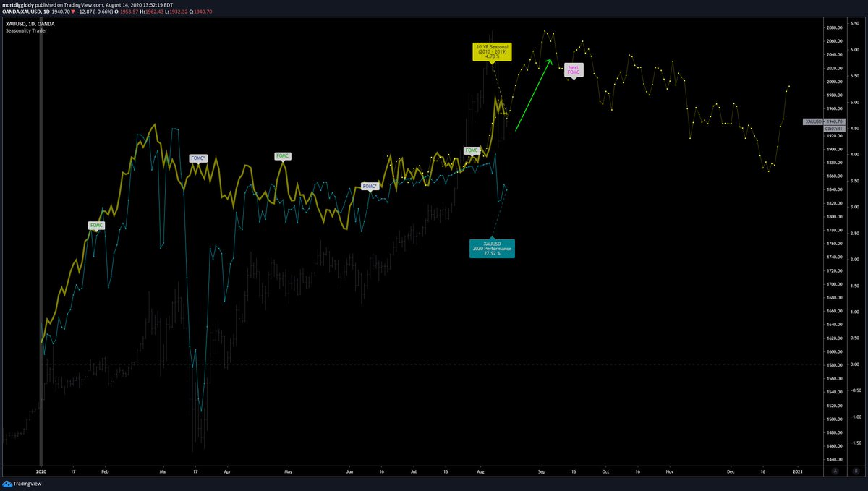This screenshot has width=868, height=491.
Task: Click the Jun label on the time axis
Action: tap(349, 471)
